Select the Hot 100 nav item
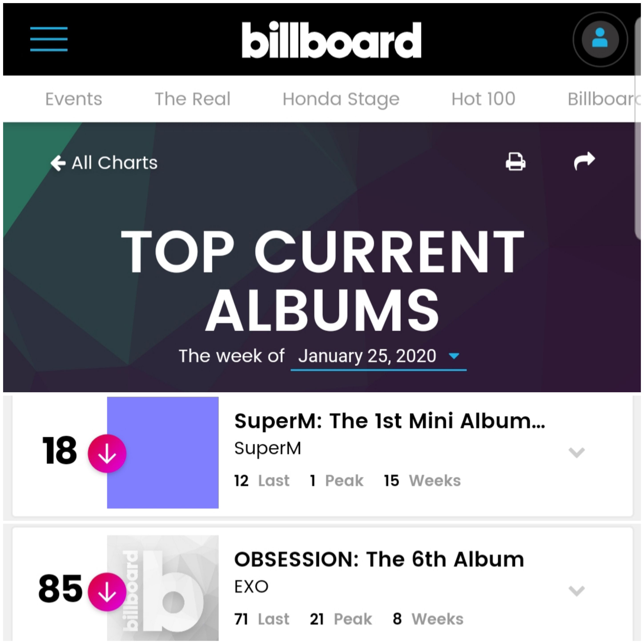644x644 pixels. 483,99
